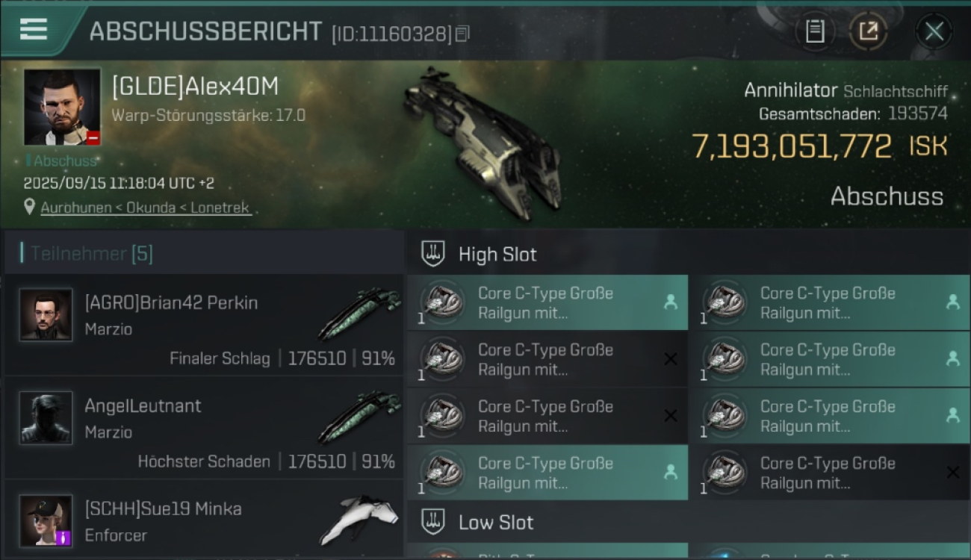The height and width of the screenshot is (560, 971).
Task: Click the High Slot shield icon
Action: click(x=434, y=254)
